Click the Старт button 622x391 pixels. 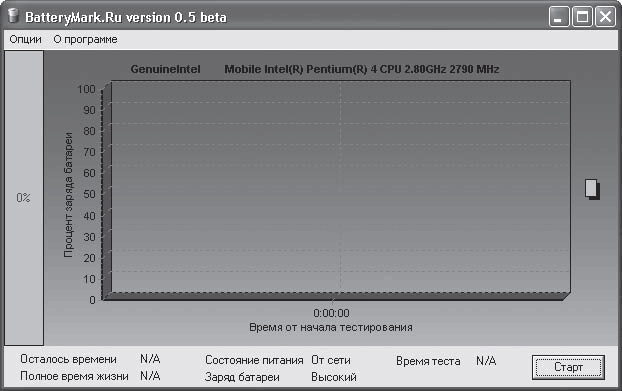pyautogui.click(x=568, y=367)
